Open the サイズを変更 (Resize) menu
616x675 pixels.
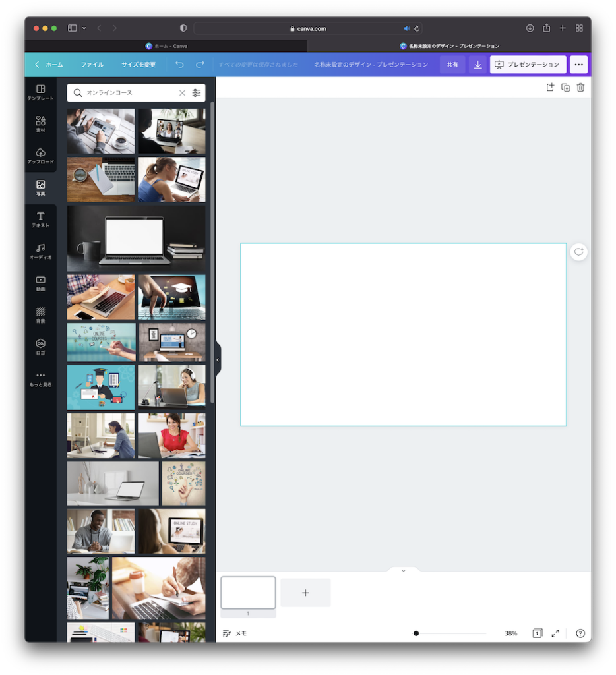coord(139,65)
